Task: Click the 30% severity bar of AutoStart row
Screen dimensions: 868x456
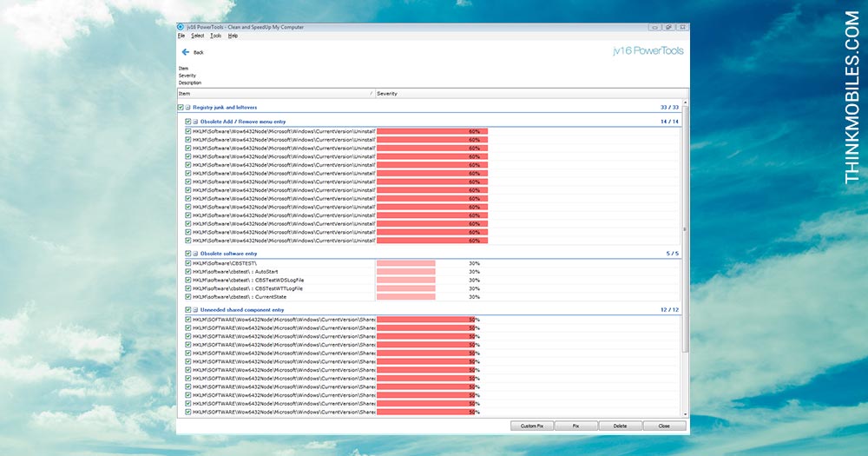Action: click(x=405, y=272)
